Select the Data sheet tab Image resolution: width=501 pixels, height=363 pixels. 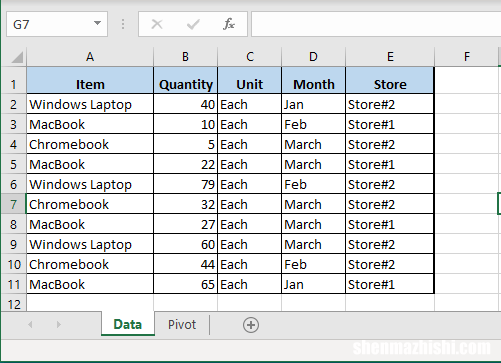pyautogui.click(x=128, y=324)
